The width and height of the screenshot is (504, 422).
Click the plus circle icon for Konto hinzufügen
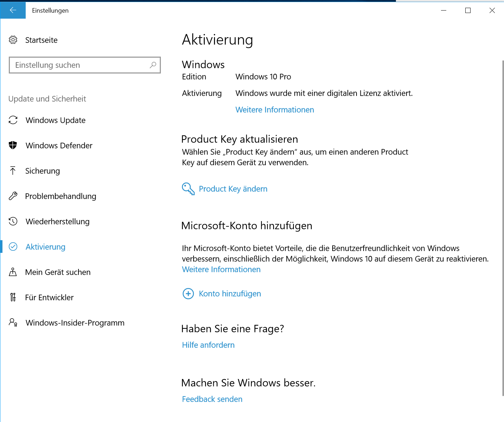click(x=188, y=294)
